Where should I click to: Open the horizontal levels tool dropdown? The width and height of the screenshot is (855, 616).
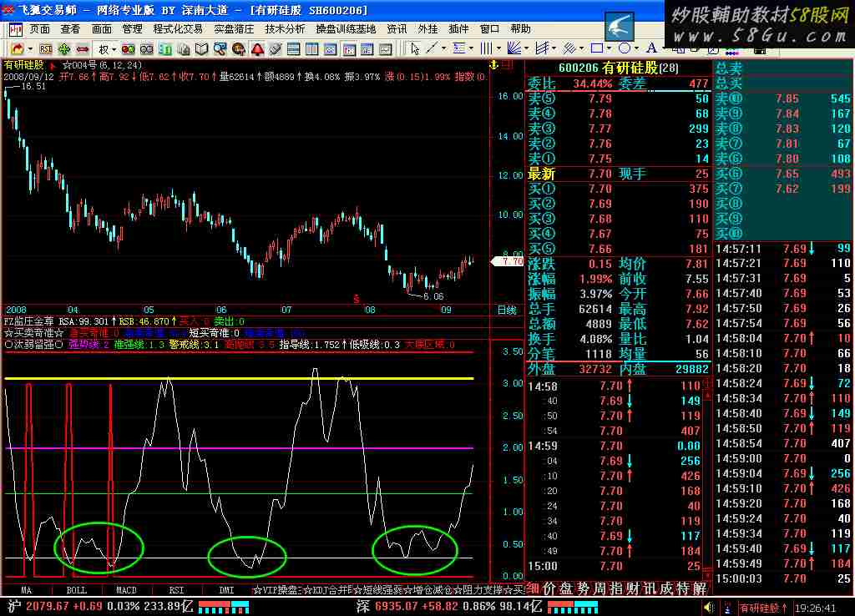tap(471, 49)
